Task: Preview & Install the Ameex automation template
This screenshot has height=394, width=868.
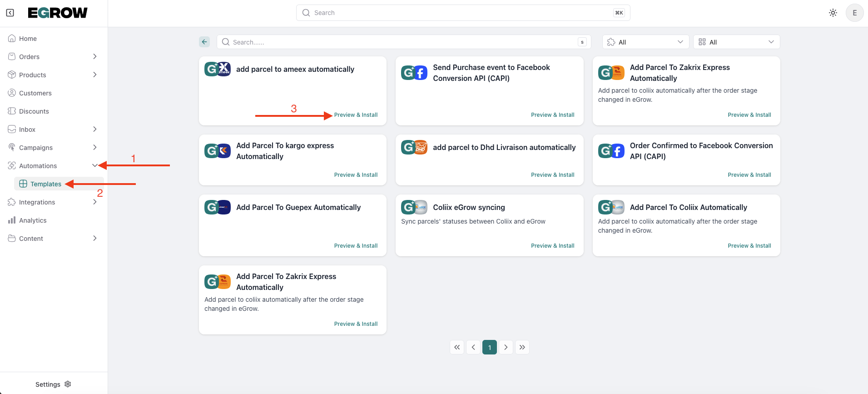Action: click(x=356, y=115)
